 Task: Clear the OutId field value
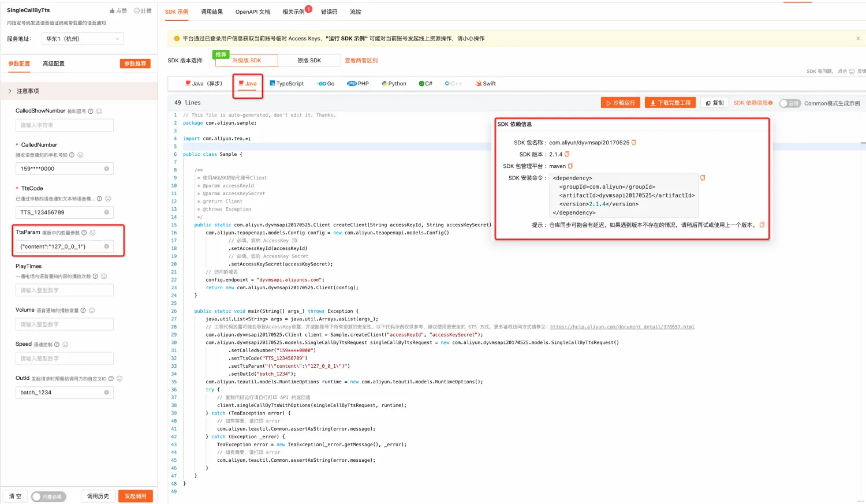(x=107, y=393)
